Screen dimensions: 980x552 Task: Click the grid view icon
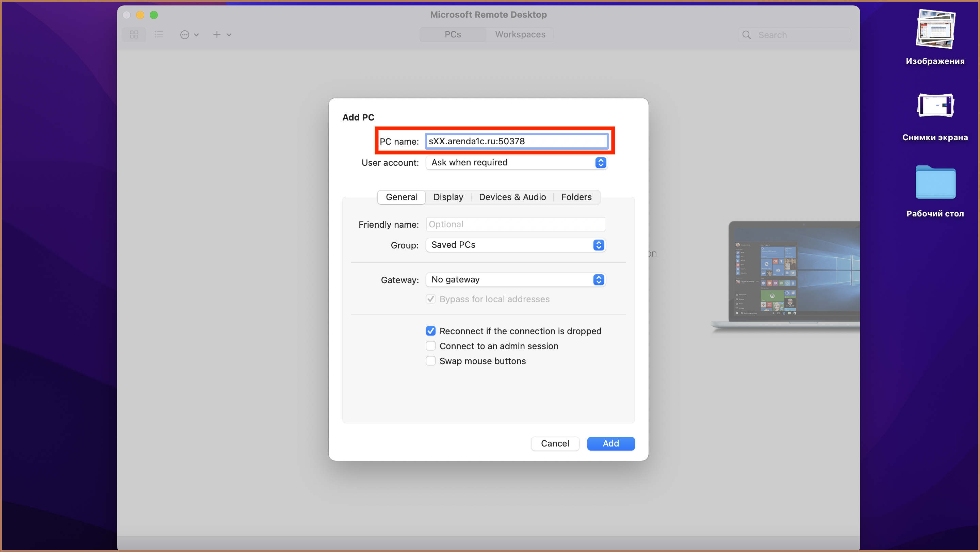135,34
